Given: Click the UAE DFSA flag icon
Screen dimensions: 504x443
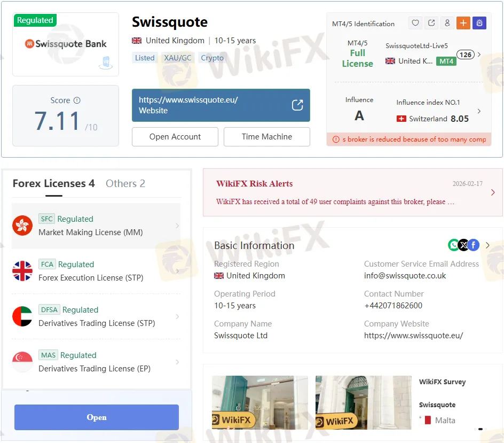Looking at the screenshot, I should point(22,316).
